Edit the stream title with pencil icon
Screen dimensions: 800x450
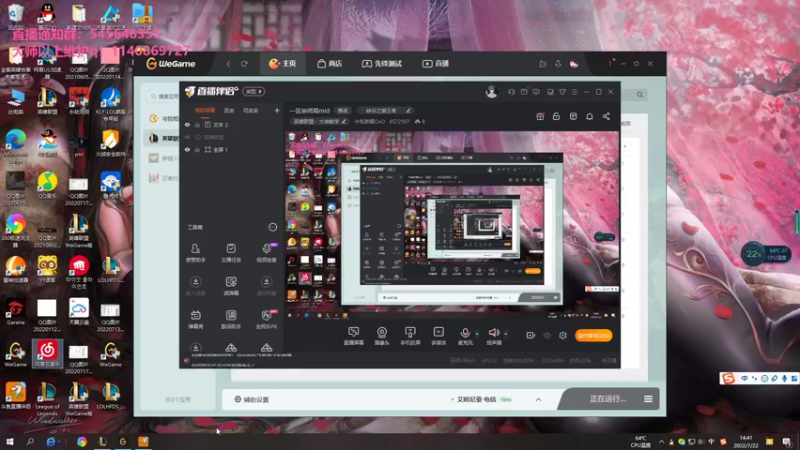[408, 110]
